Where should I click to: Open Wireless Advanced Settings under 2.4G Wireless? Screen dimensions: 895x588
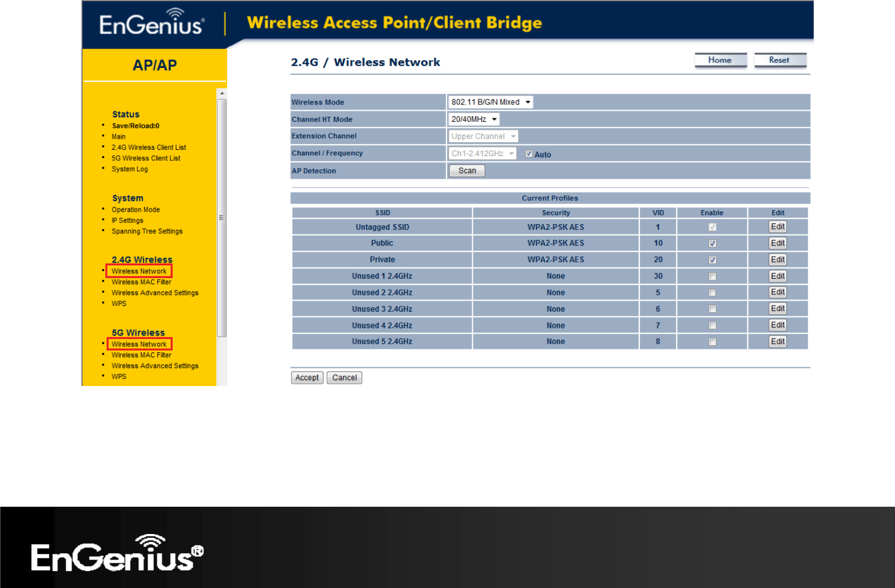click(x=155, y=293)
